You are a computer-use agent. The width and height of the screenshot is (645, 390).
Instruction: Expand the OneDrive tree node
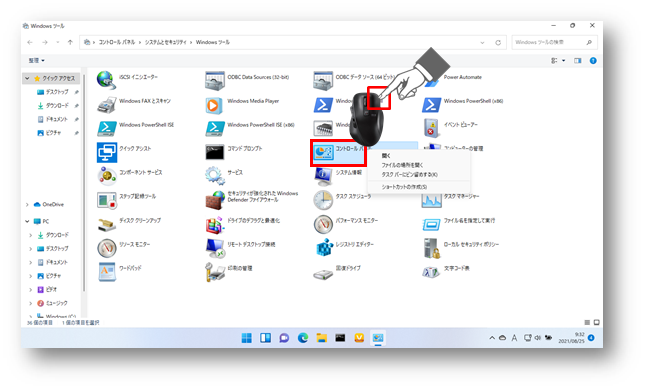tap(27, 204)
